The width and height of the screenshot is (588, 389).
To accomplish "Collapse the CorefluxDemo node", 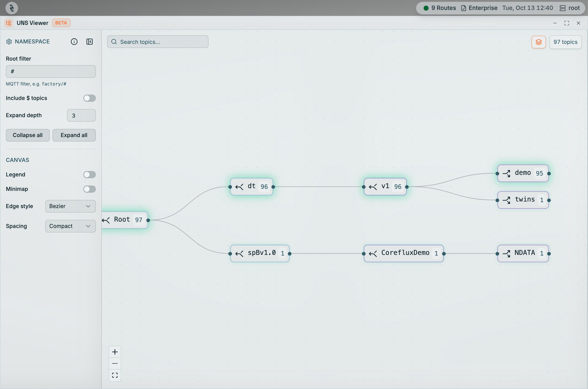I will coord(373,254).
